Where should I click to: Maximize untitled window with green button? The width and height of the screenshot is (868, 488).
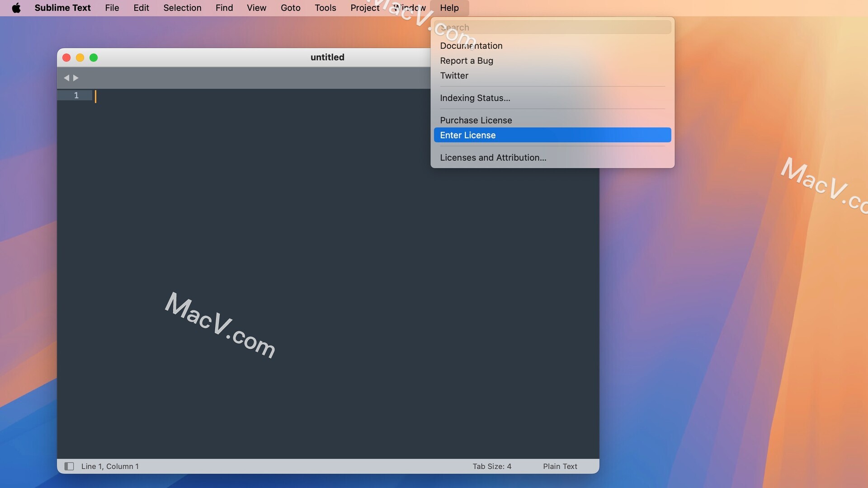coord(94,57)
